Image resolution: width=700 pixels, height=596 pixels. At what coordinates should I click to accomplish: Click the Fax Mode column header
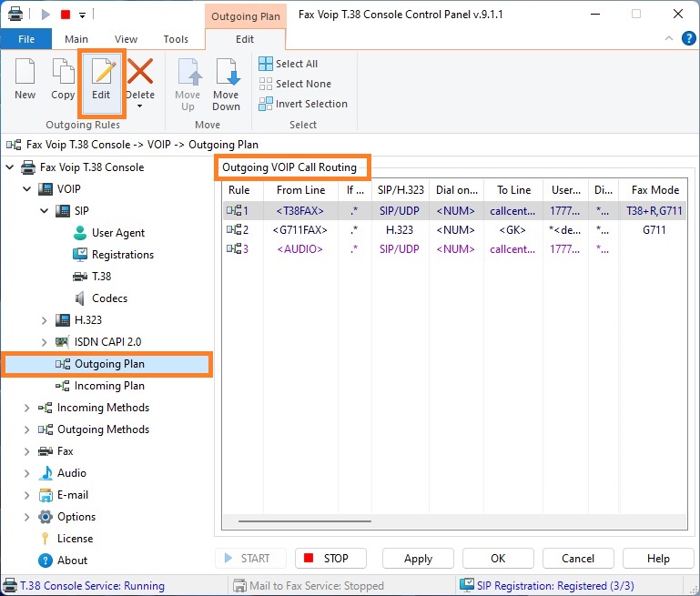pyautogui.click(x=654, y=190)
